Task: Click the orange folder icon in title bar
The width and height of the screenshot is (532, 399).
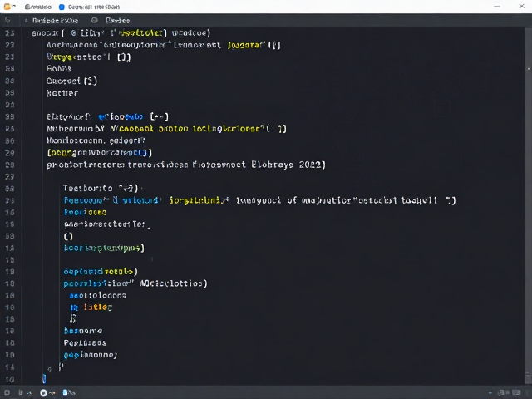Action: coord(7,7)
